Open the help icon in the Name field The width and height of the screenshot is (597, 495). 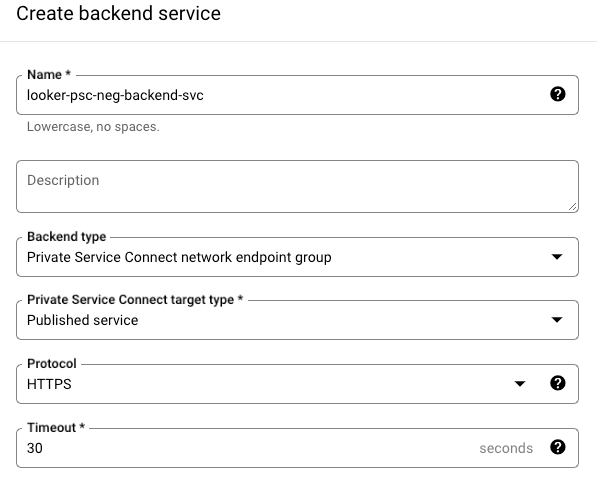point(557,94)
